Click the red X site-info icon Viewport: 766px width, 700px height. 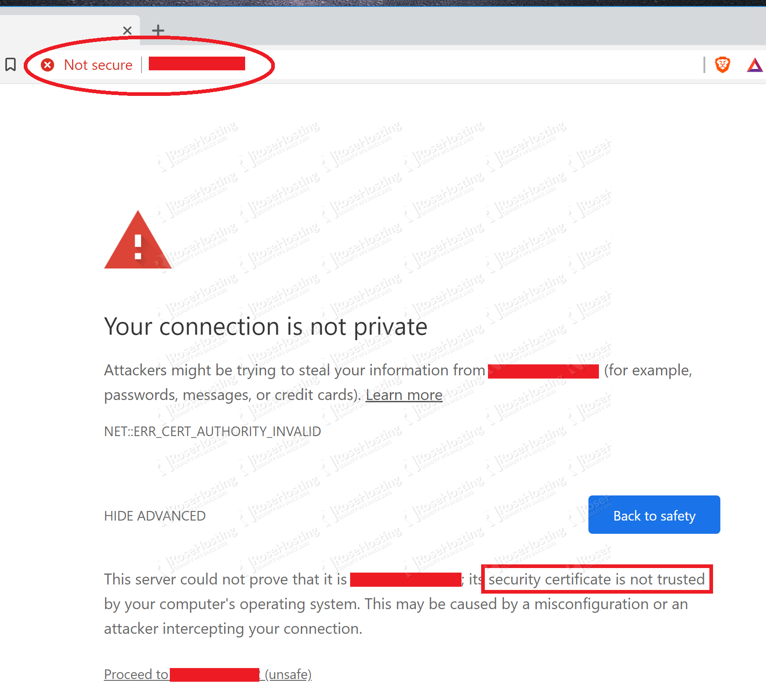[47, 65]
